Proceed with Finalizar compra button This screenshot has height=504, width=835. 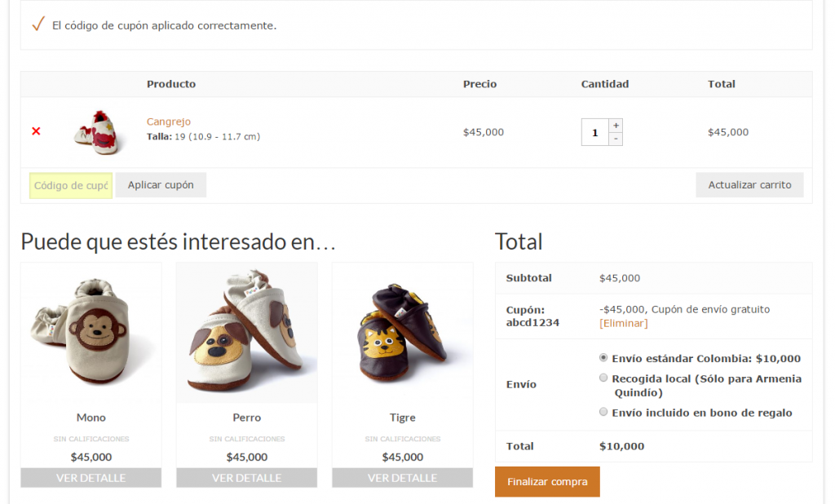point(547,482)
